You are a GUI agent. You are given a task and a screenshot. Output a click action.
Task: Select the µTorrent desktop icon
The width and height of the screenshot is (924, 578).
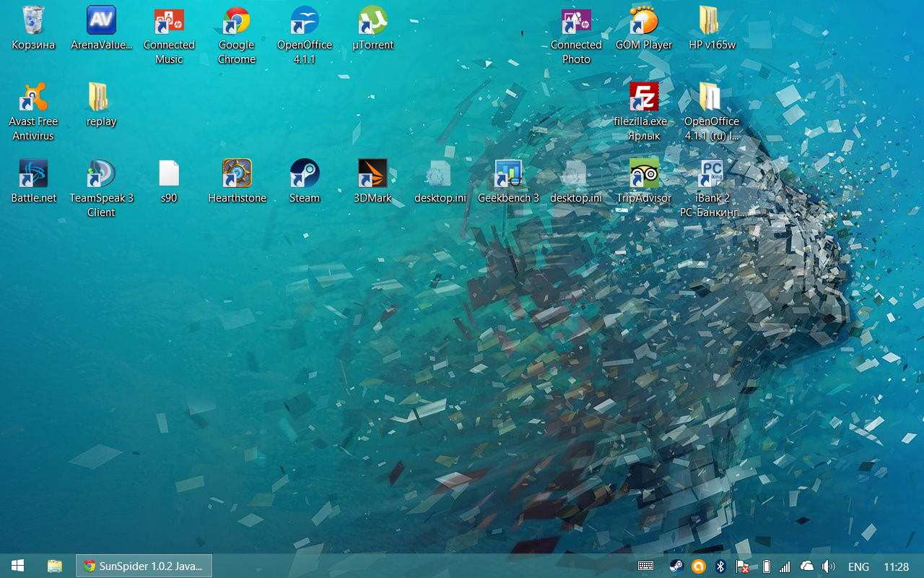(372, 22)
